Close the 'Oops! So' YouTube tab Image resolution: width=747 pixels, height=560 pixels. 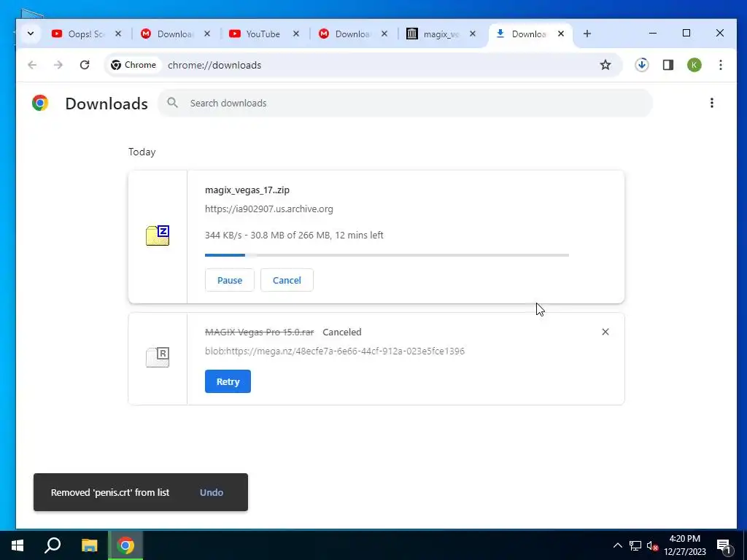pyautogui.click(x=118, y=34)
